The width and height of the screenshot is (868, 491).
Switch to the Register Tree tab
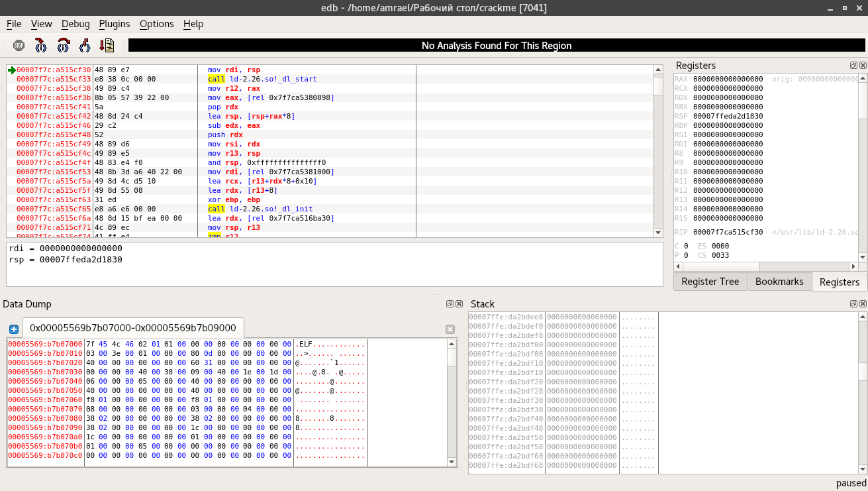710,282
